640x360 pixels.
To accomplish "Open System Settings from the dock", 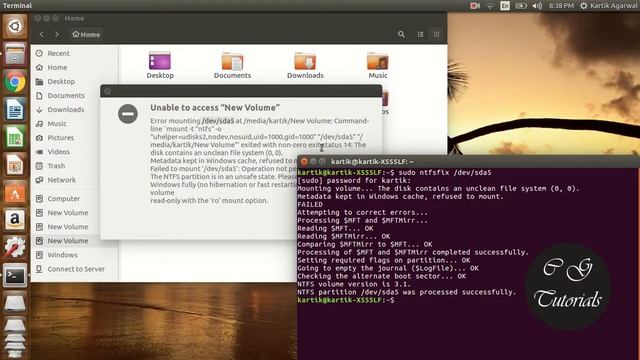I will pos(15,247).
